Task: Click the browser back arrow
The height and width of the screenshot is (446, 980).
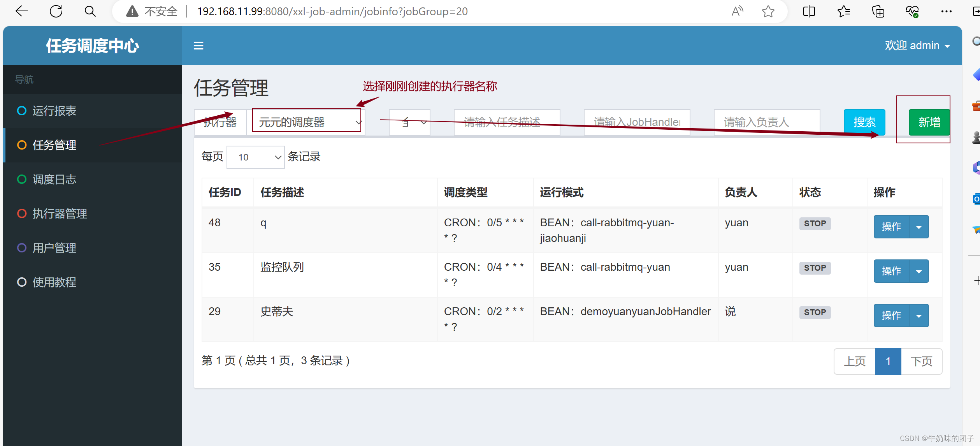Action: (x=21, y=11)
